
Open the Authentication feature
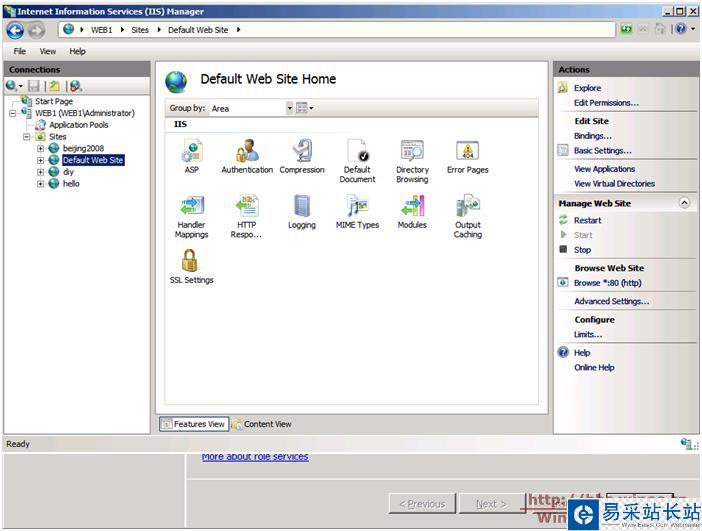pos(247,156)
